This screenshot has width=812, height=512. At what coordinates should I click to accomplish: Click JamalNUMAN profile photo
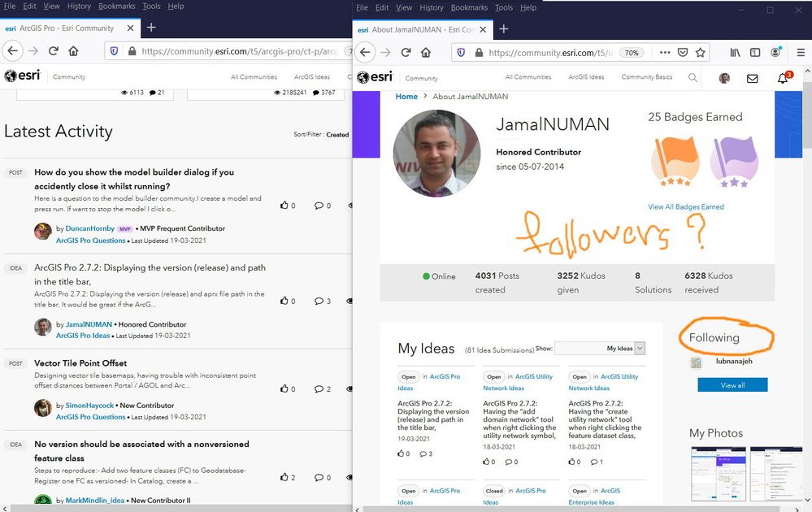click(x=437, y=154)
